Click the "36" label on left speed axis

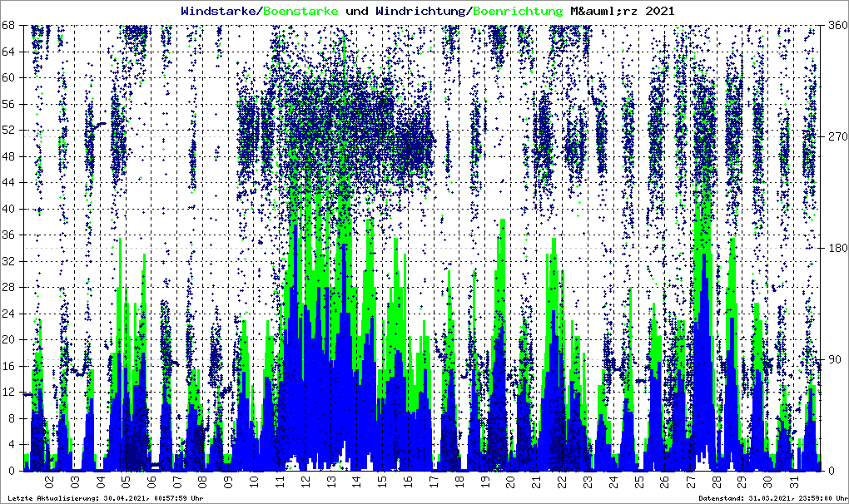tap(8, 235)
